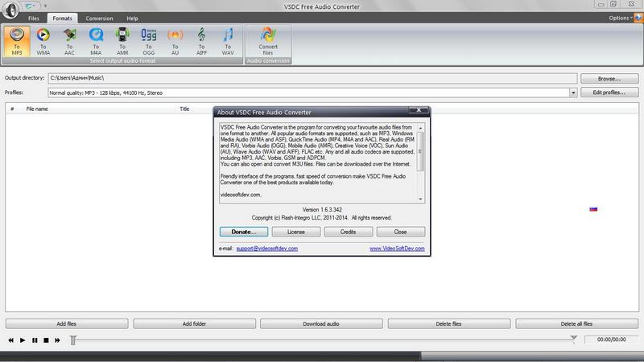Viewport: 644px width, 362px height.
Task: Select the To M4A format icon
Action: click(x=96, y=41)
